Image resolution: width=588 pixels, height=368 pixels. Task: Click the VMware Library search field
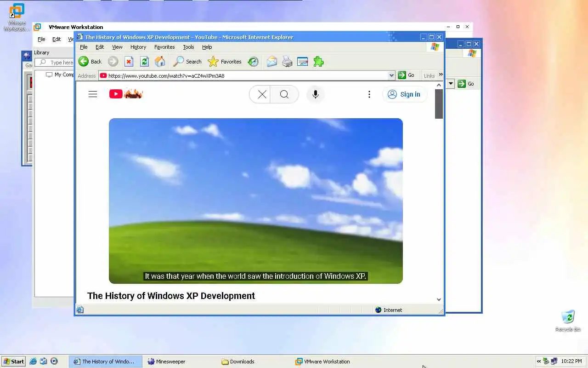click(x=55, y=63)
